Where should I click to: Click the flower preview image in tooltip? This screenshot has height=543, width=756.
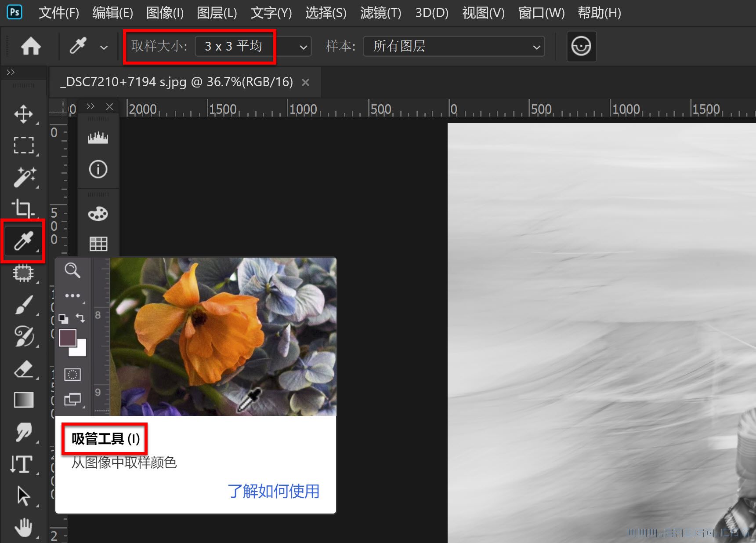(223, 336)
